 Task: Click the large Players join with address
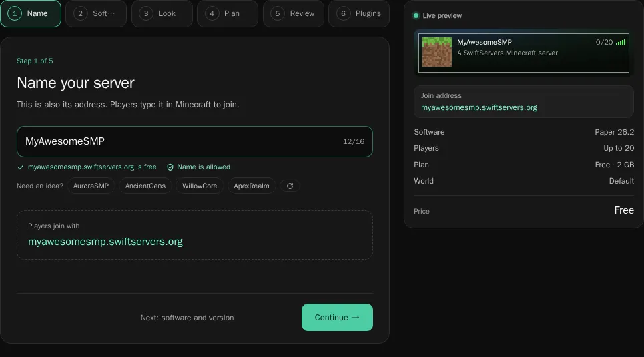tap(105, 242)
